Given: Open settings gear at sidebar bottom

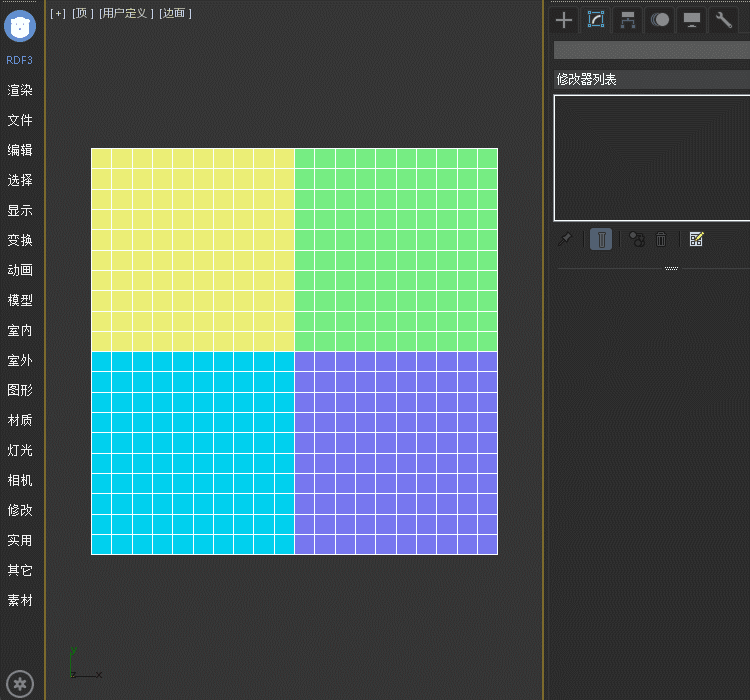Looking at the screenshot, I should pyautogui.click(x=21, y=685).
